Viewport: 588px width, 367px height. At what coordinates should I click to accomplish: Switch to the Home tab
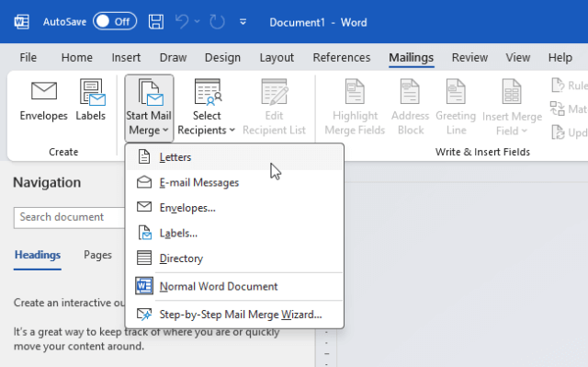point(77,57)
